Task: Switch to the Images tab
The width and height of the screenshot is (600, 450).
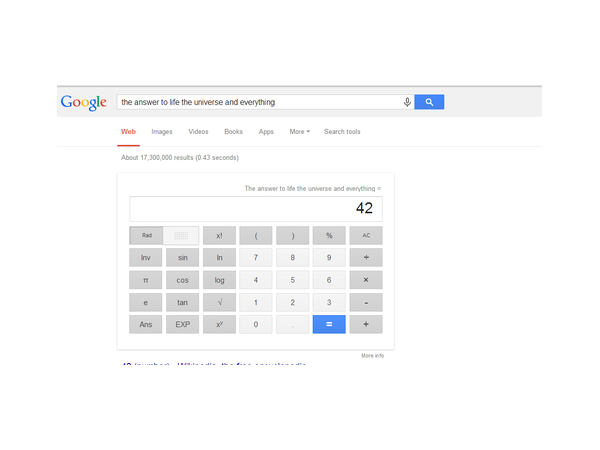Action: [x=162, y=132]
